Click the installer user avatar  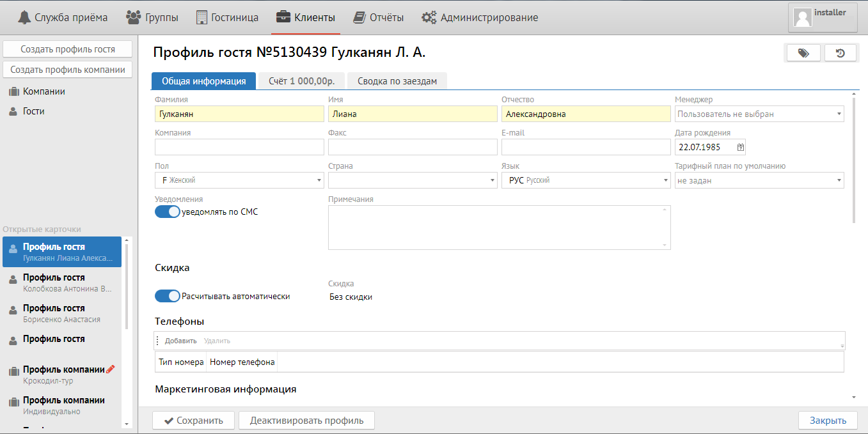click(x=802, y=17)
